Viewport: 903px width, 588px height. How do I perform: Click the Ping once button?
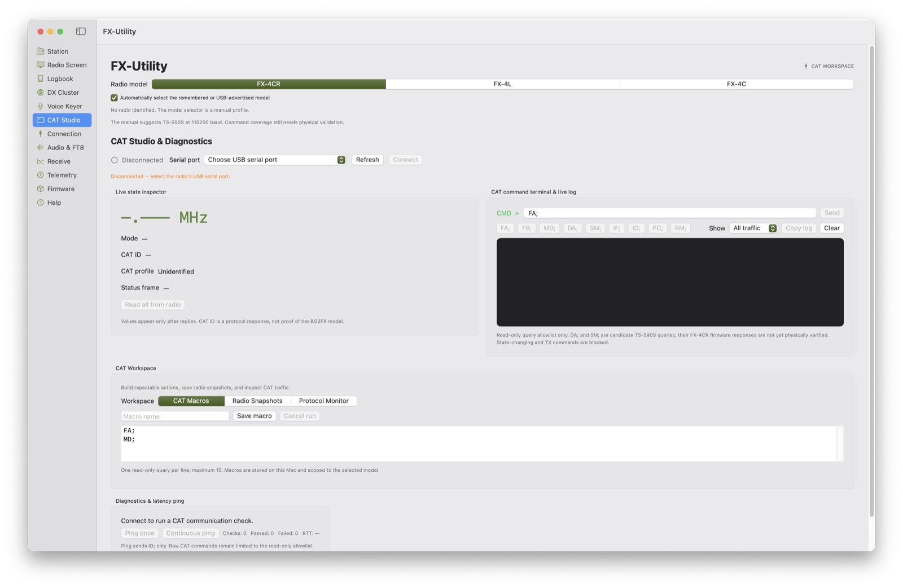coord(139,533)
